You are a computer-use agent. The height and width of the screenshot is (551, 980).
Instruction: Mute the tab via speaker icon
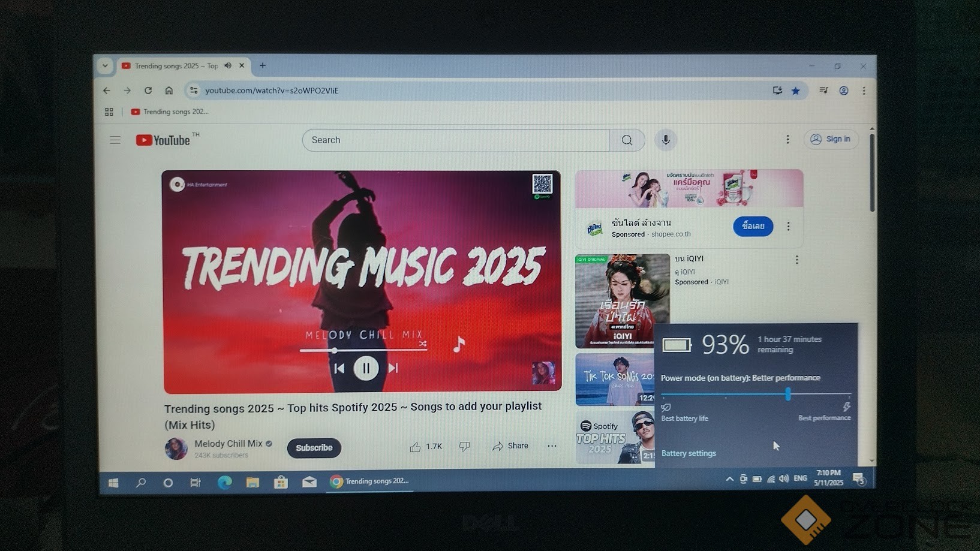pyautogui.click(x=228, y=65)
